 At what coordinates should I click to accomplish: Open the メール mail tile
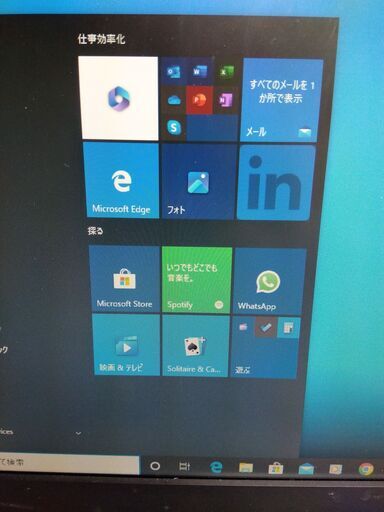(281, 100)
